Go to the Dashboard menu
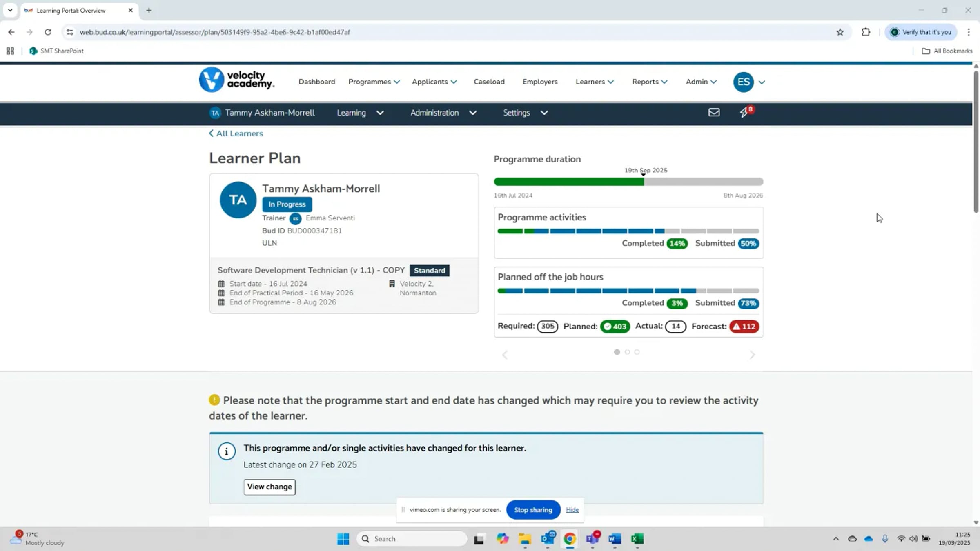 (317, 82)
